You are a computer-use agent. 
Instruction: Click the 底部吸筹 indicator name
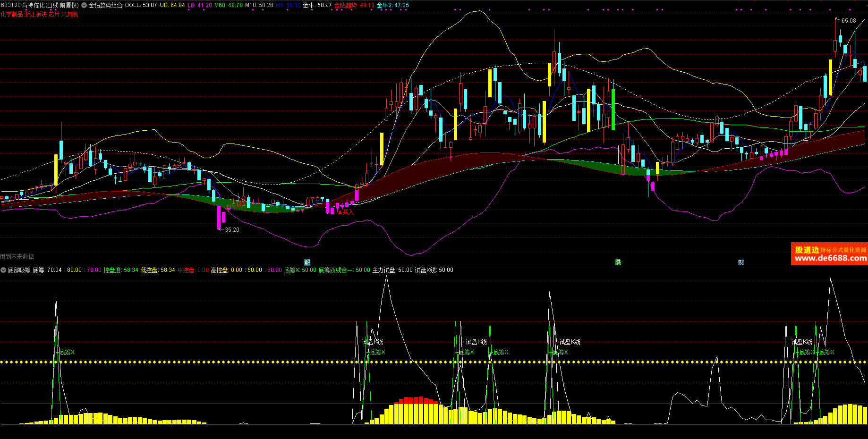[19, 270]
